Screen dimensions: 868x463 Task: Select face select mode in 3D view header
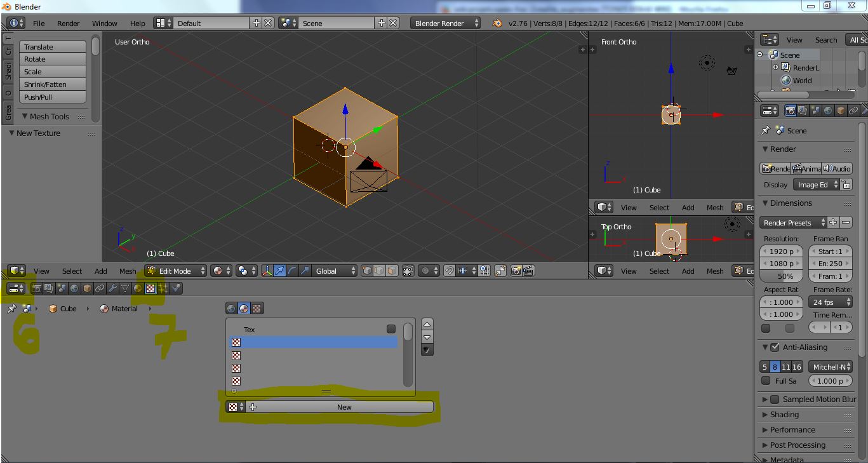pyautogui.click(x=392, y=271)
